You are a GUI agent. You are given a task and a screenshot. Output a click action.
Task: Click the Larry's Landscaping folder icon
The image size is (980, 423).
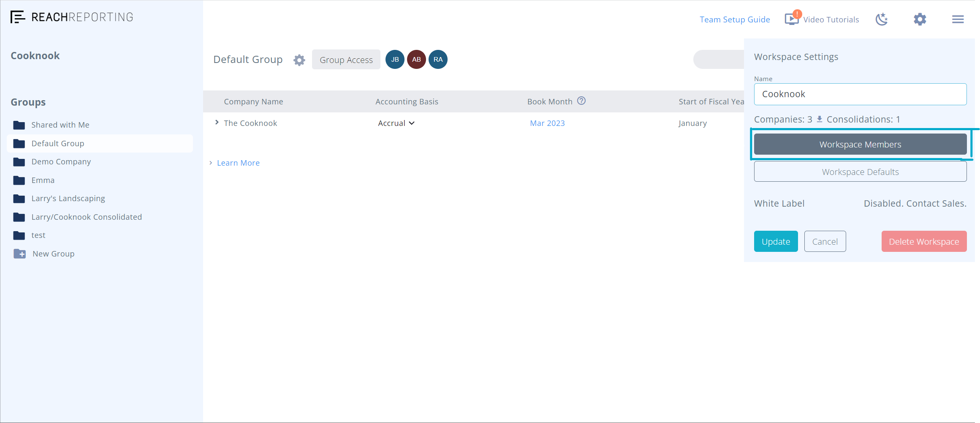pyautogui.click(x=19, y=199)
